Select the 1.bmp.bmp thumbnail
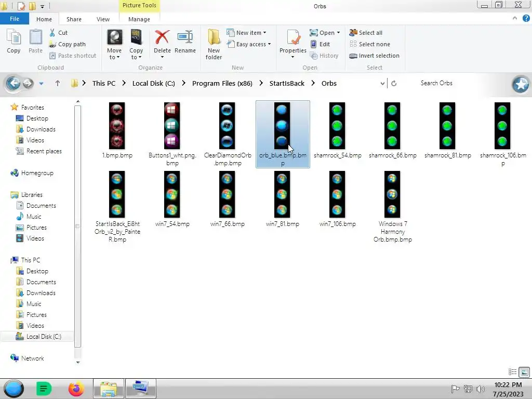The image size is (532, 399). 117,126
